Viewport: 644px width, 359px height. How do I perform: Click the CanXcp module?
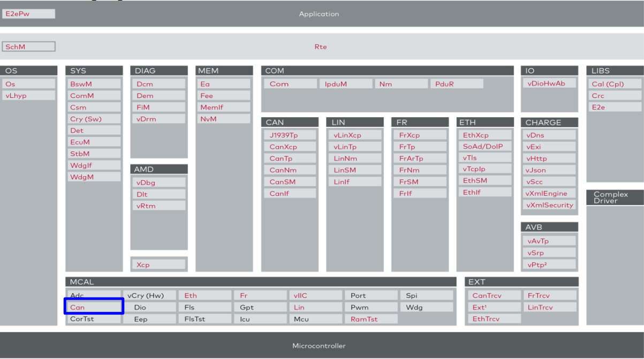[x=290, y=147]
